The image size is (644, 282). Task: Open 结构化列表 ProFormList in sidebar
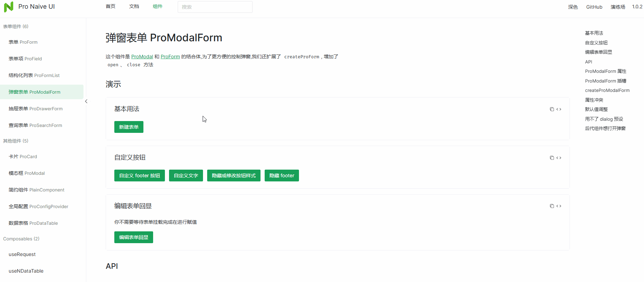(42, 75)
